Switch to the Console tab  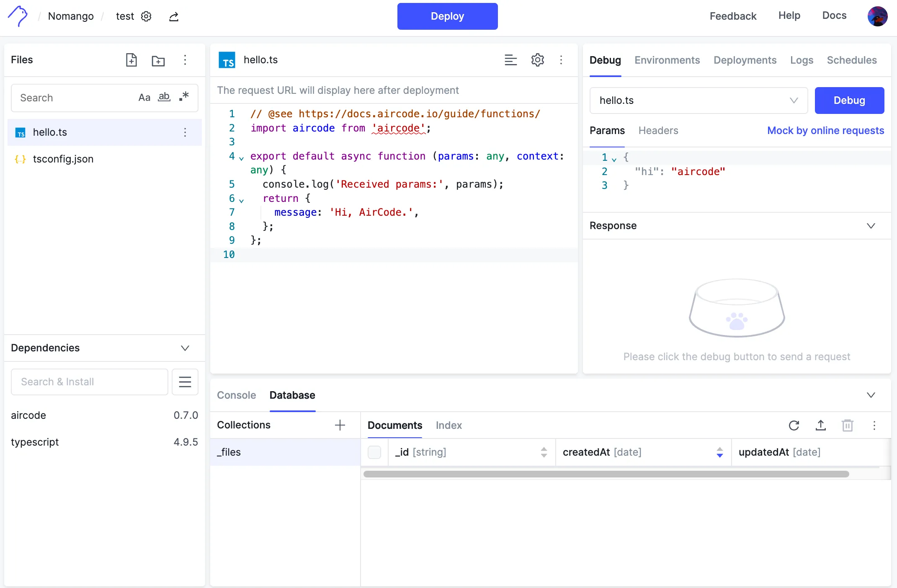click(x=236, y=395)
